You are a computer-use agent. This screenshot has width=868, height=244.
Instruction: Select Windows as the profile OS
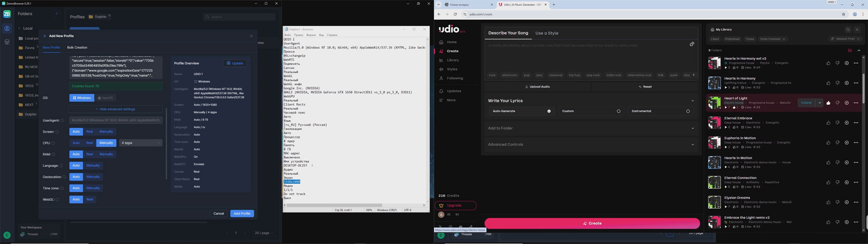(81, 98)
